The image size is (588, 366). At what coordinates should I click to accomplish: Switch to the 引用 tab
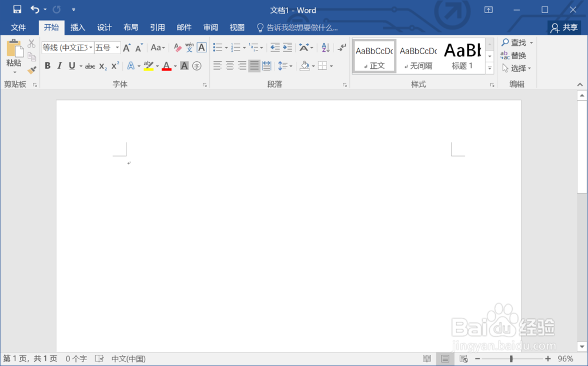click(x=158, y=28)
